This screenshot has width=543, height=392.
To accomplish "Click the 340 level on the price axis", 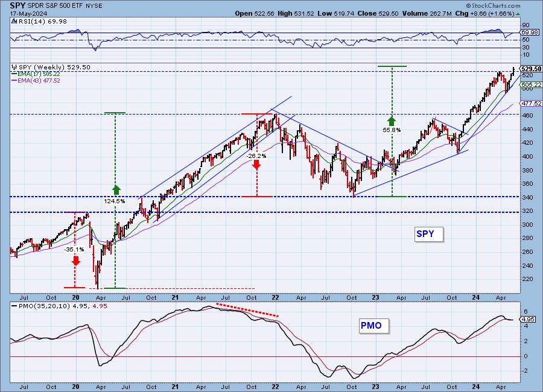I will tap(526, 198).
